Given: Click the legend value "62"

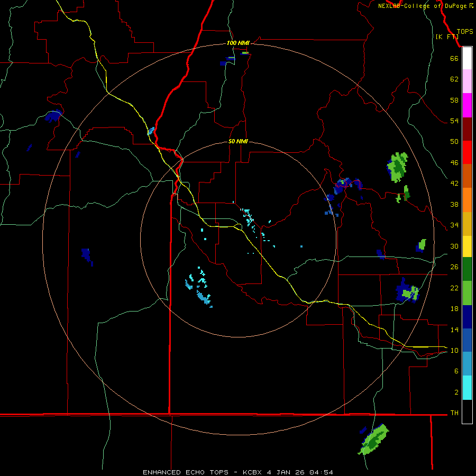Looking at the screenshot, I should pos(454,79).
